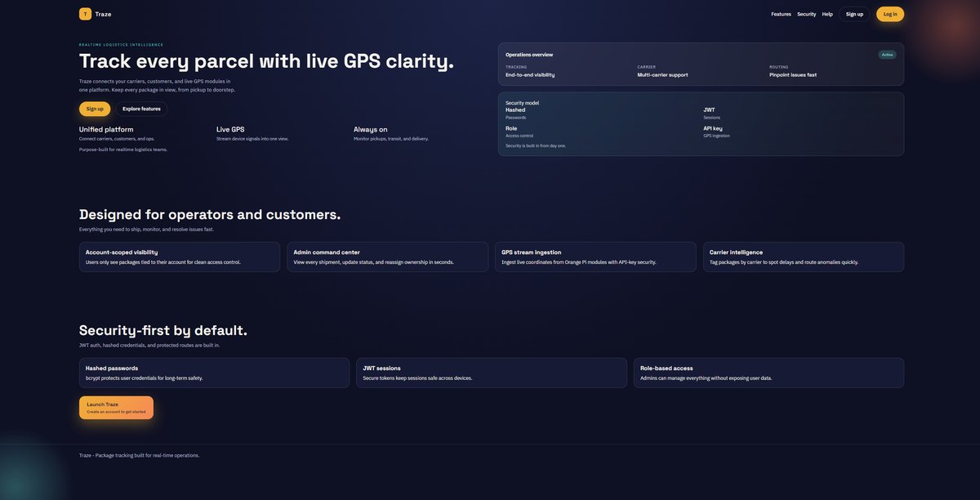This screenshot has width=980, height=500.
Task: Click the Log in button
Action: 890,14
